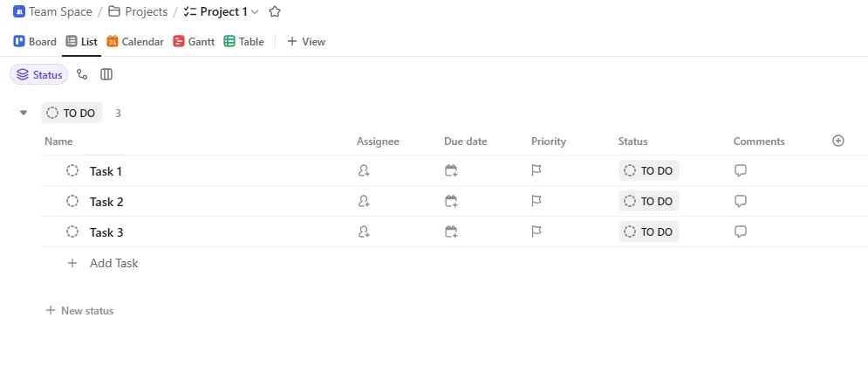
Task: Mark Task 3 complete via its status circle
Action: (72, 231)
